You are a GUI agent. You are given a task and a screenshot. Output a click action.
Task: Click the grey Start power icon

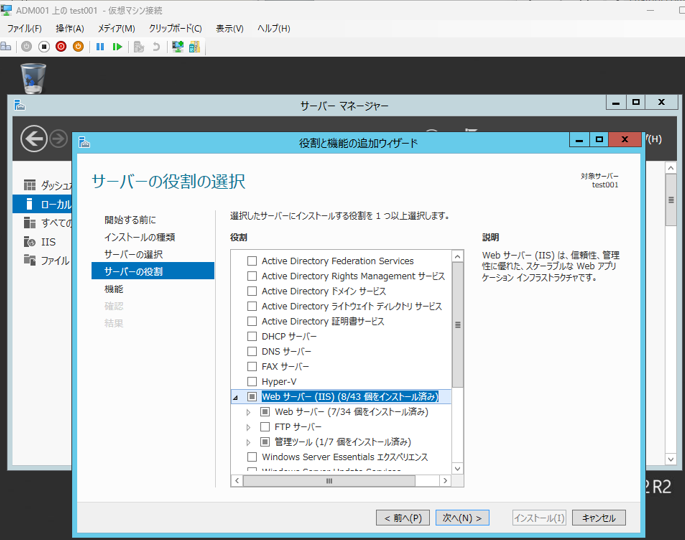click(x=27, y=46)
